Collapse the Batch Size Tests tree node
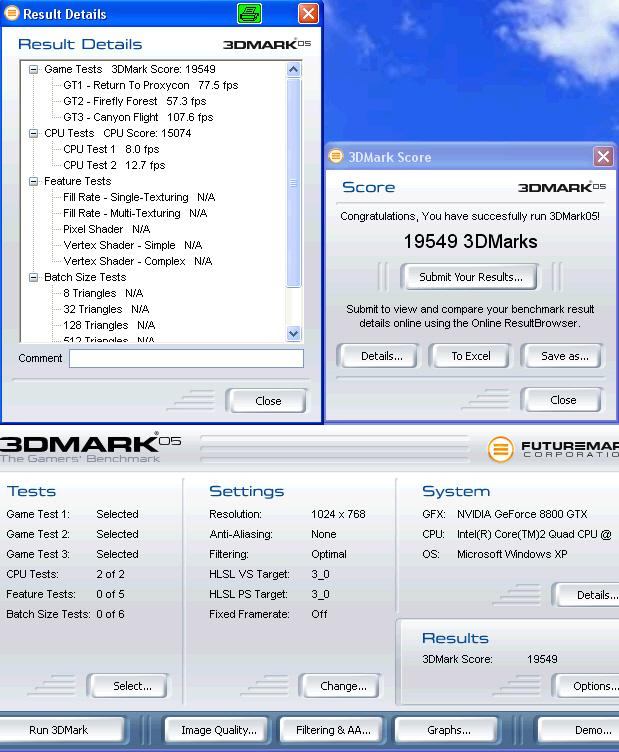The width and height of the screenshot is (619, 752). [x=33, y=277]
